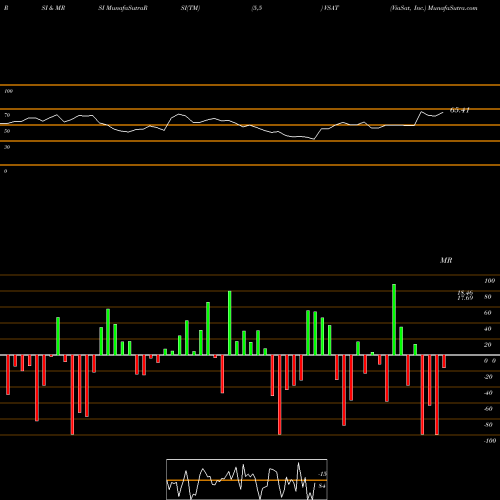Click the 'SI(TM)' header label
Screen dimensions: 500x500
pos(190,8)
